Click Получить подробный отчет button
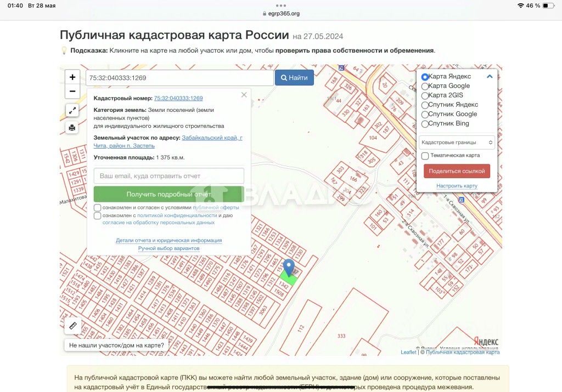Viewport: 562px width, 392px height. 169,195
